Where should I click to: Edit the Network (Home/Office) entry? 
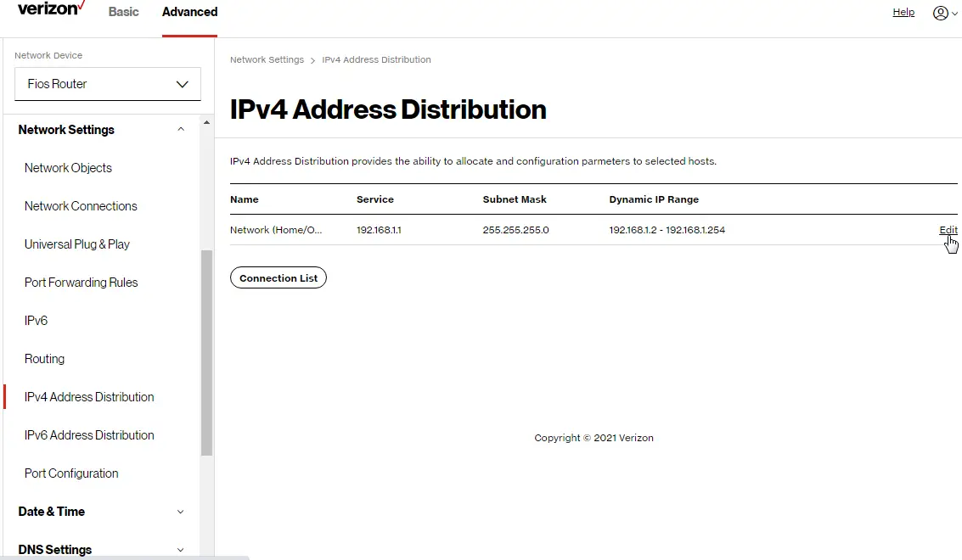(948, 229)
